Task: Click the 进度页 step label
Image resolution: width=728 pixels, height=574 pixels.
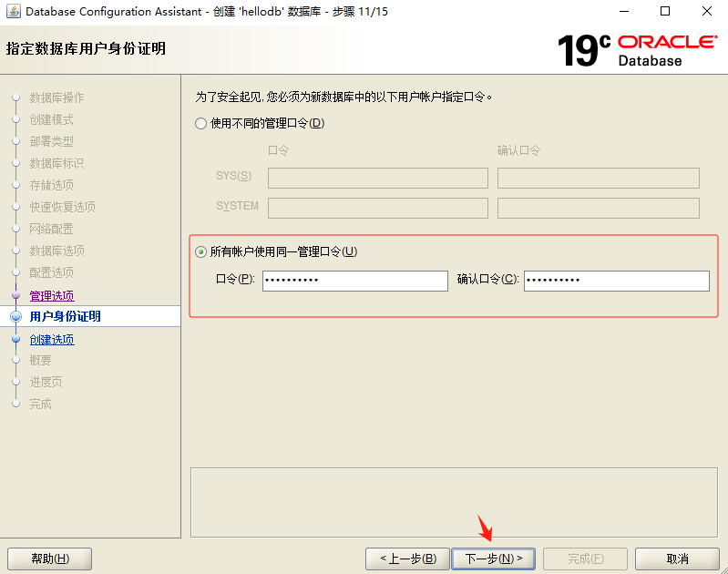Action: coord(46,382)
